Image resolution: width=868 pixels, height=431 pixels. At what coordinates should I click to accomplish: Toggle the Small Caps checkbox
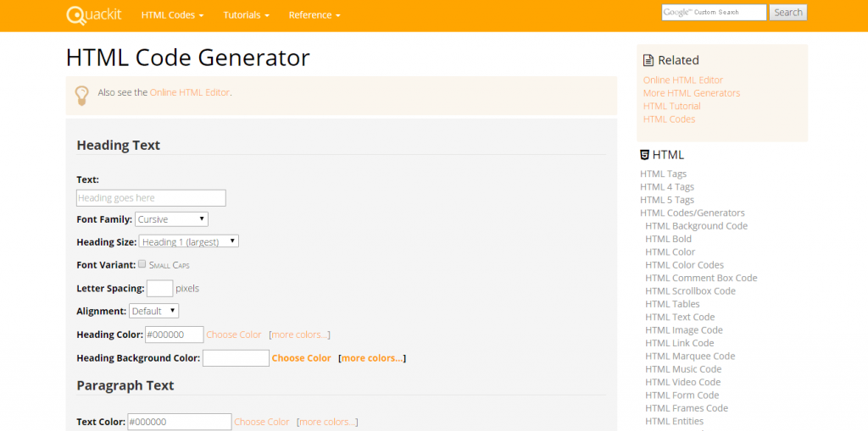coord(142,264)
